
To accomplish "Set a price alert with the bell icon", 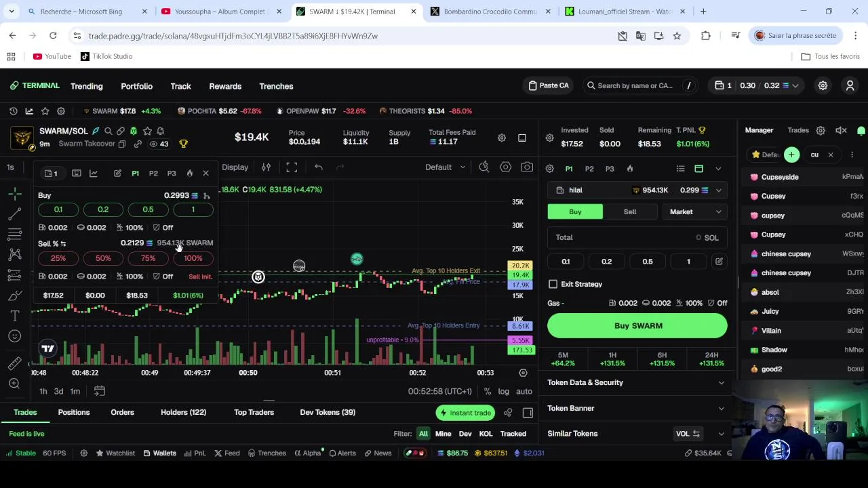I will pyautogui.click(x=160, y=131).
